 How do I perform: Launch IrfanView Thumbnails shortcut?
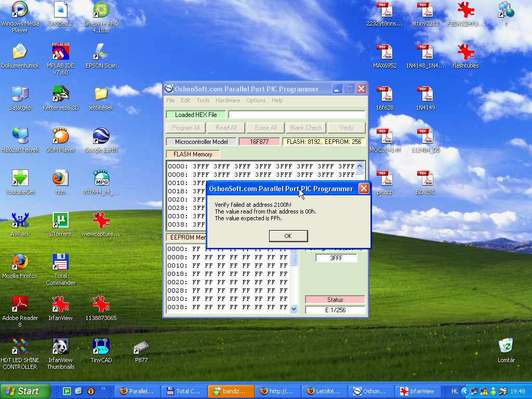click(60, 353)
